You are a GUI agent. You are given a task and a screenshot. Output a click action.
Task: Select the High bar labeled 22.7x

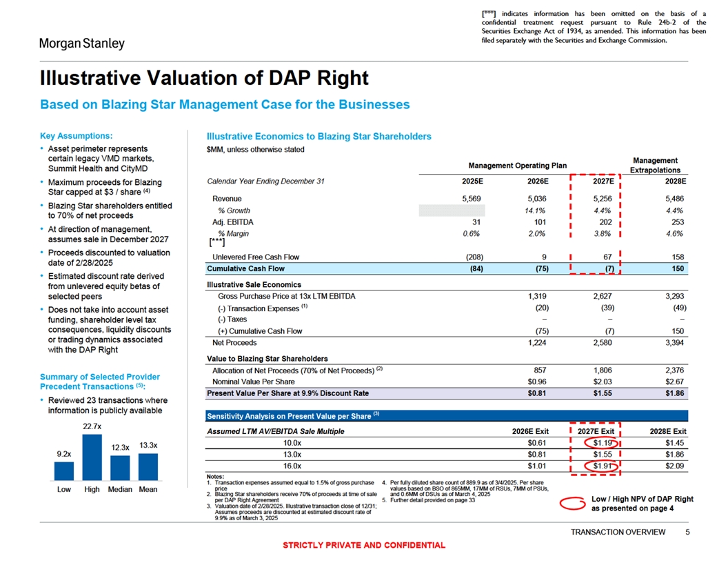point(92,457)
